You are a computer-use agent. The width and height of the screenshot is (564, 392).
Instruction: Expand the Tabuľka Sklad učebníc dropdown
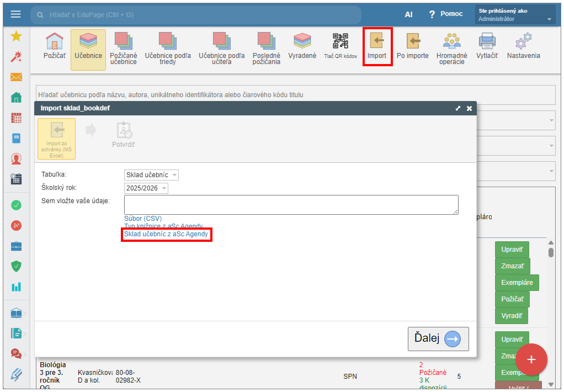(152, 175)
